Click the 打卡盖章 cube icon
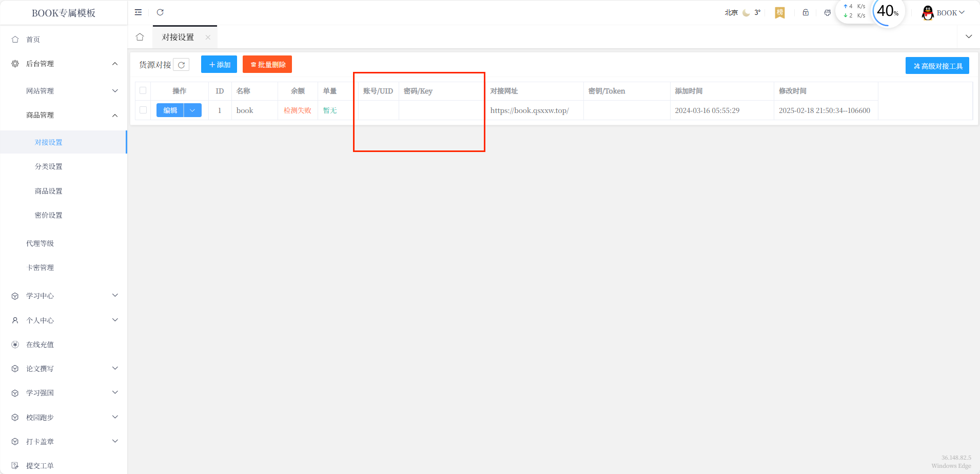 (15, 442)
